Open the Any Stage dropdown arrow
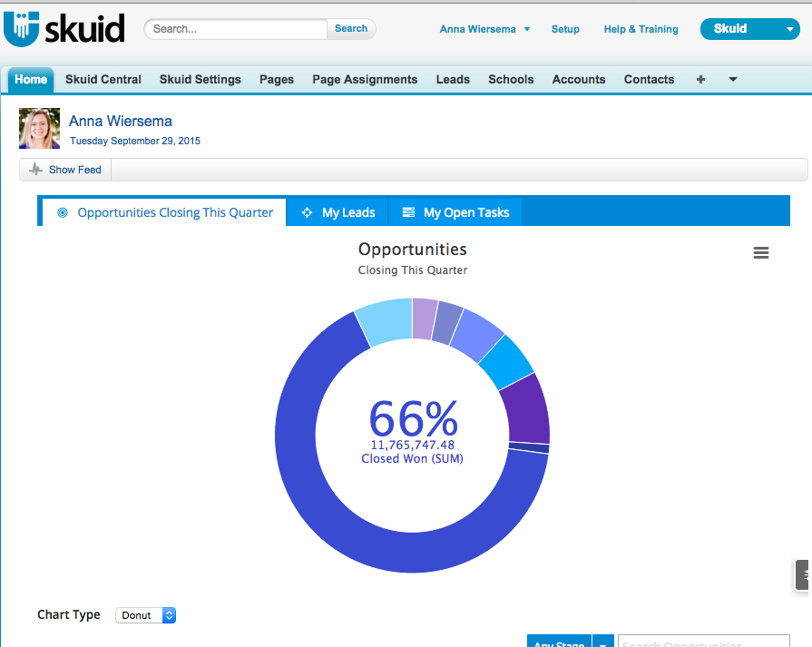The image size is (812, 647). pos(602,642)
